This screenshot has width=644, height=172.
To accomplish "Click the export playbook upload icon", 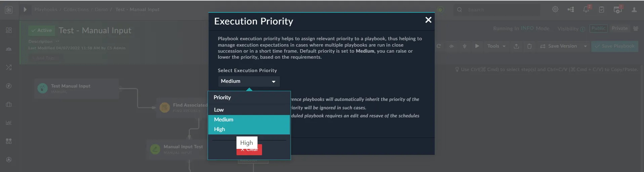I will [516, 46].
